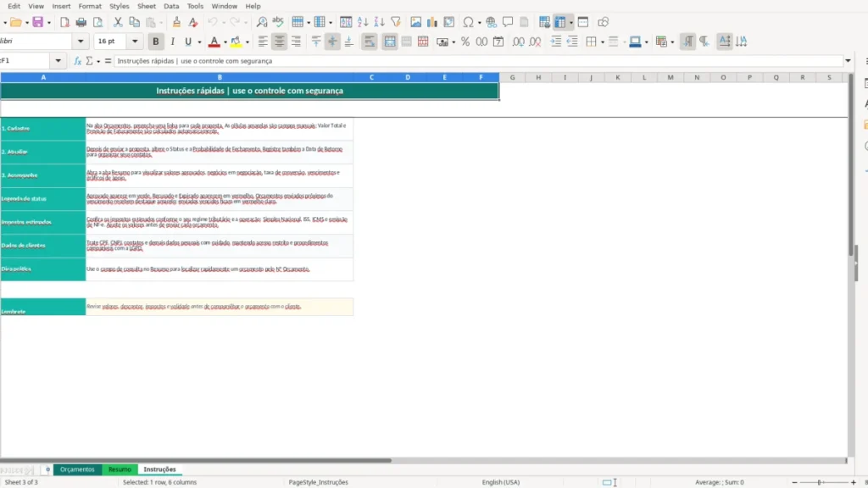Click the Print icon
The image size is (868, 488).
coord(81,22)
